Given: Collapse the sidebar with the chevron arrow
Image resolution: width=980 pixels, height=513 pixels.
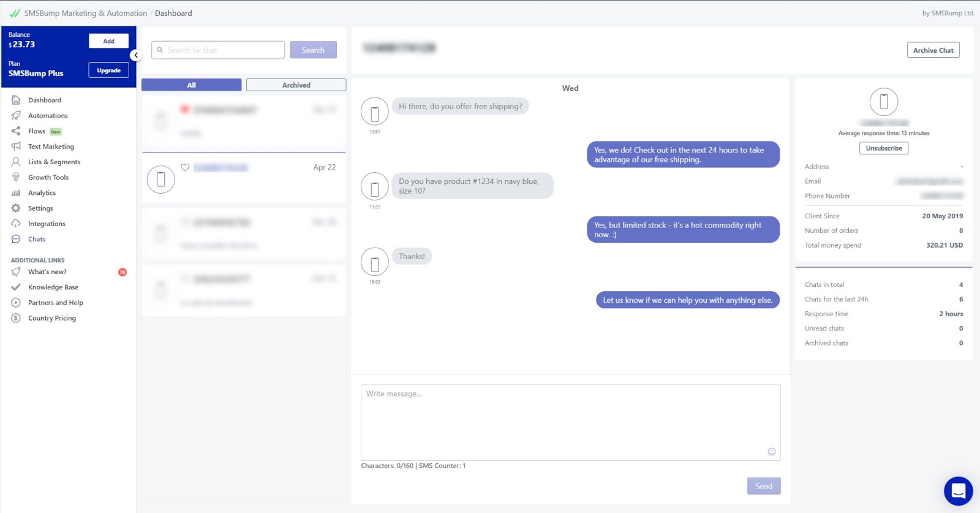Looking at the screenshot, I should [x=136, y=55].
